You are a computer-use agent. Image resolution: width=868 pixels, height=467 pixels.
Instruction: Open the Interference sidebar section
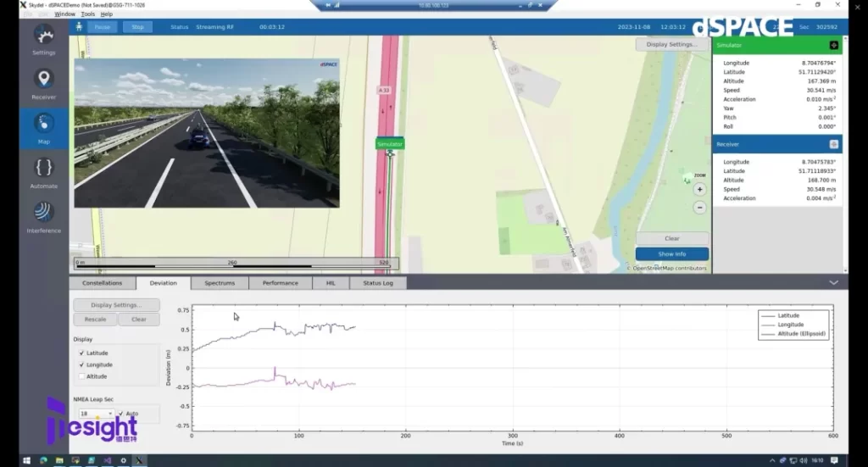43,216
